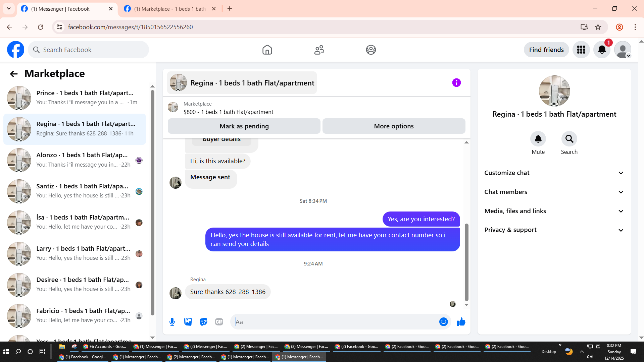Open the account profile avatar menu
This screenshot has width=644, height=362.
(623, 50)
